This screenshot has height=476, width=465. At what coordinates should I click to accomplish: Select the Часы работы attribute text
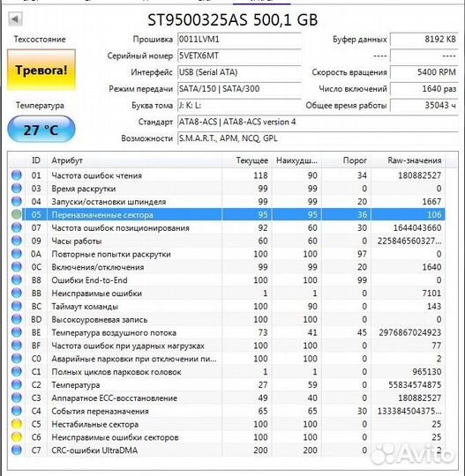pos(77,241)
